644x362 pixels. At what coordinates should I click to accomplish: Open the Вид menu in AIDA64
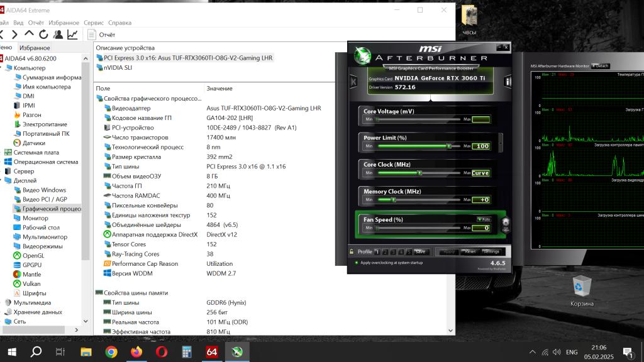coord(18,23)
